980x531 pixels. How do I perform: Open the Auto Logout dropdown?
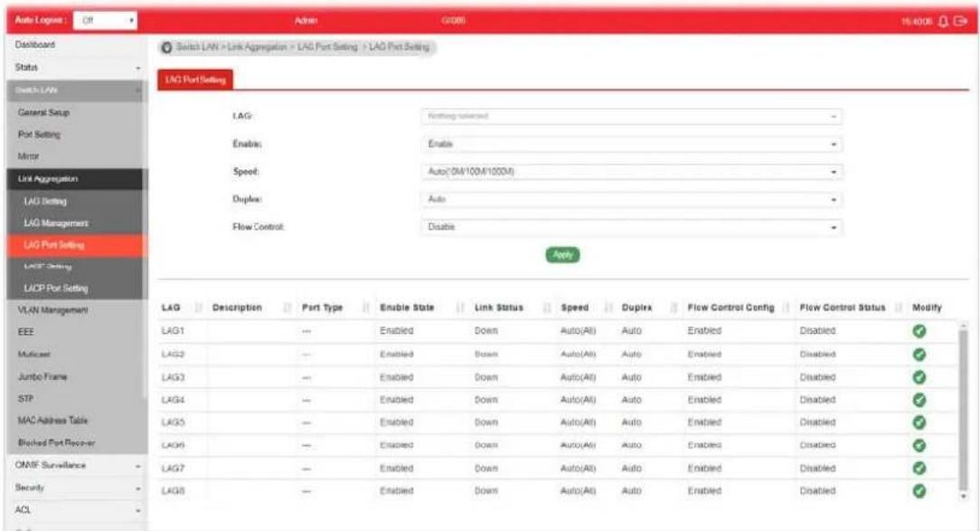pyautogui.click(x=105, y=21)
